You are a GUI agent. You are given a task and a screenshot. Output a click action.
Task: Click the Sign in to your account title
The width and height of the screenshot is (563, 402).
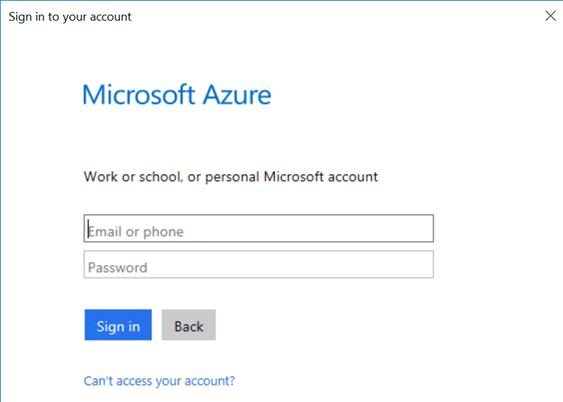(70, 17)
